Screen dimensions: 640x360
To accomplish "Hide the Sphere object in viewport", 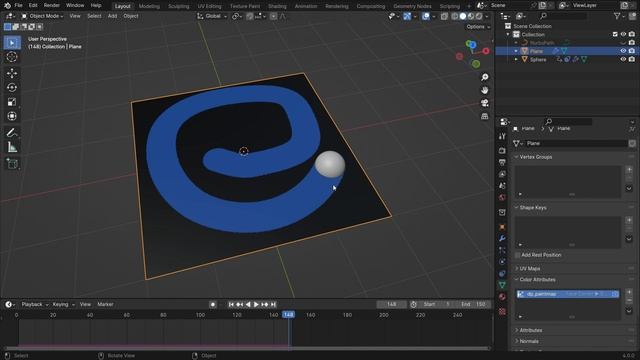I will (x=623, y=59).
